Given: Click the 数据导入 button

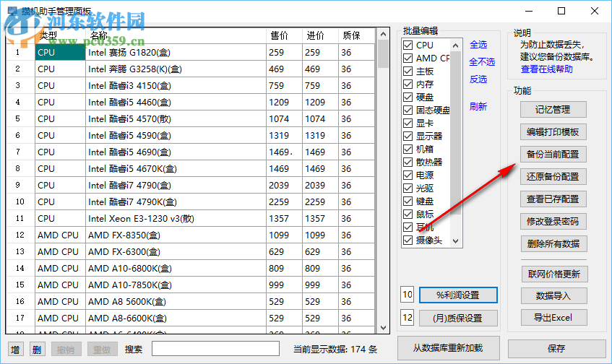Looking at the screenshot, I should (x=554, y=296).
